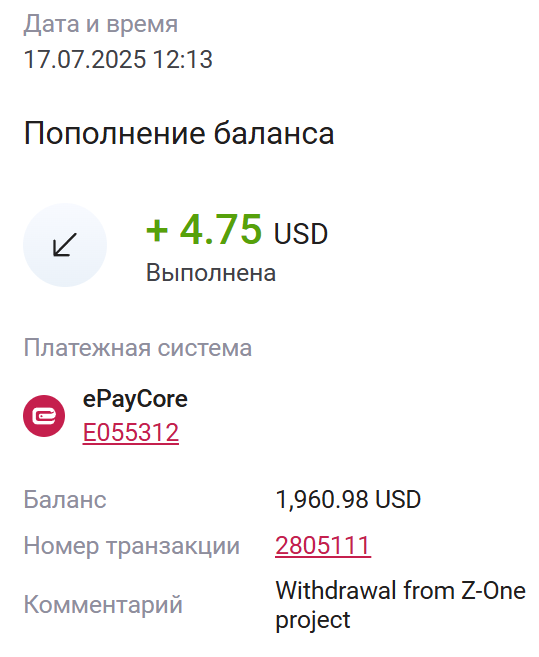This screenshot has height=657, width=539.
Task: Click the Платежная система label
Action: [x=137, y=348]
